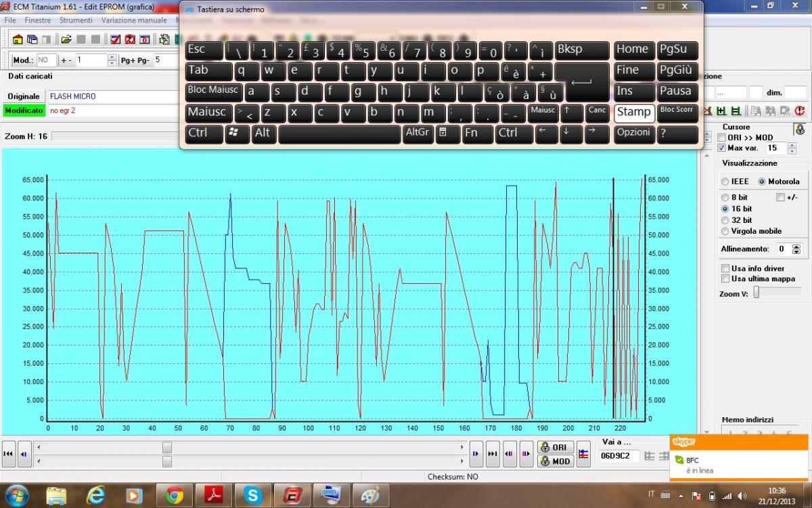Select the 8 bit radio option

725,198
